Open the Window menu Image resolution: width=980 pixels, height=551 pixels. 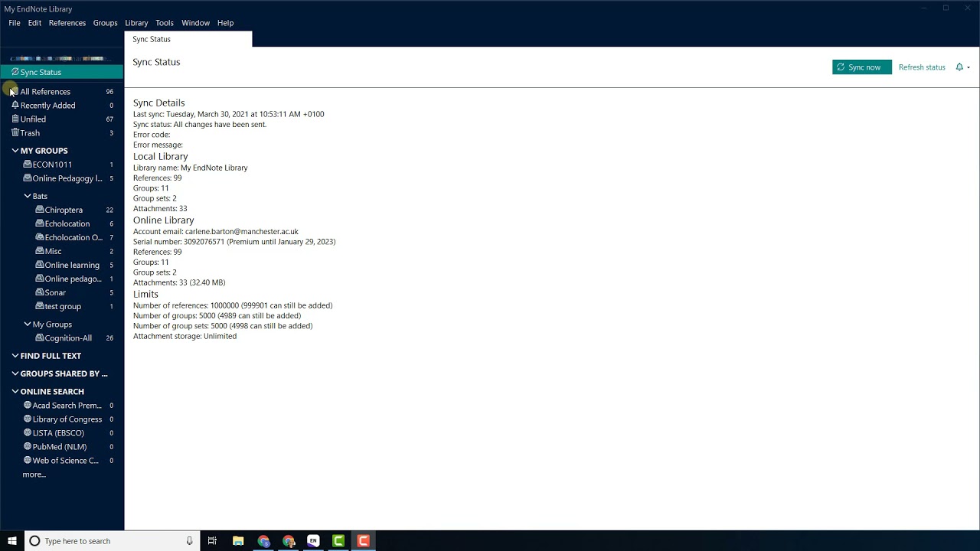pos(195,23)
